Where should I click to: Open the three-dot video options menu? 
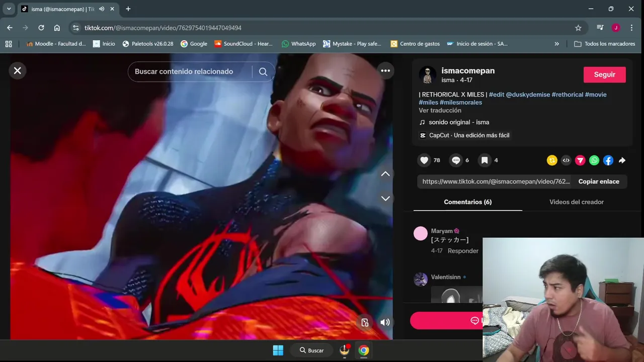[x=385, y=71]
